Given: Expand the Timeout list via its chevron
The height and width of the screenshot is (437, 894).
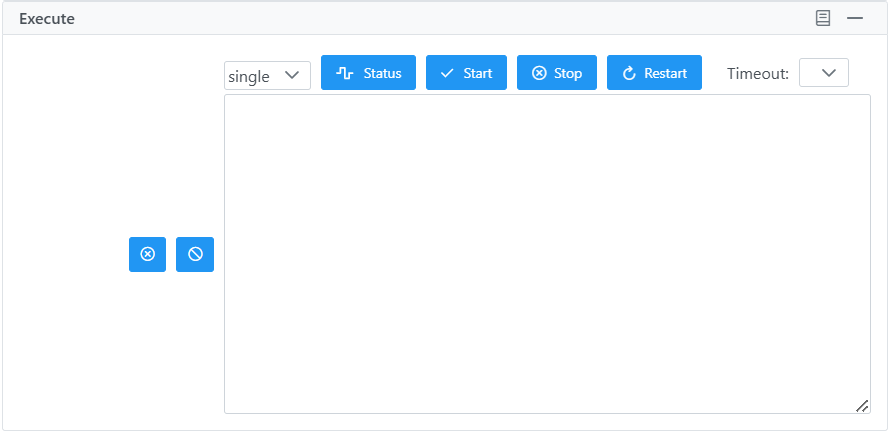Looking at the screenshot, I should pyautogui.click(x=828, y=72).
